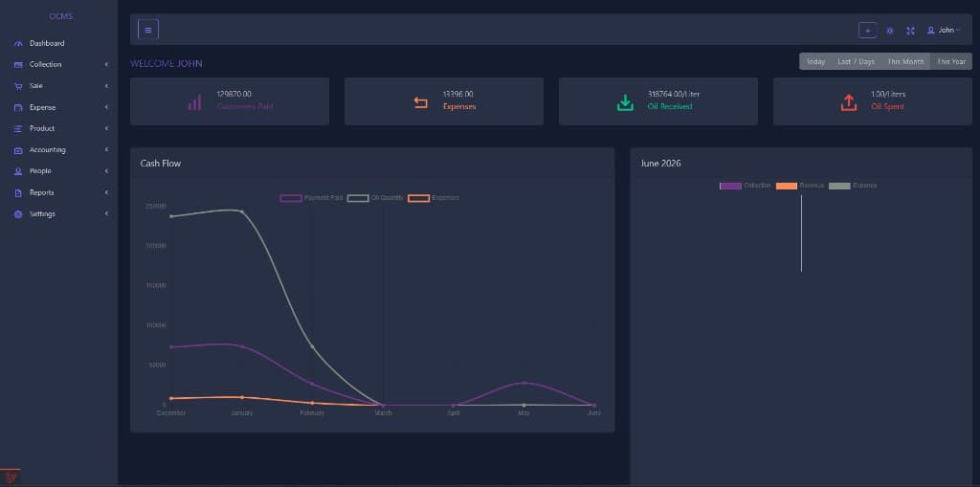Click the Dashboard gauge icon in sidebar

18,44
